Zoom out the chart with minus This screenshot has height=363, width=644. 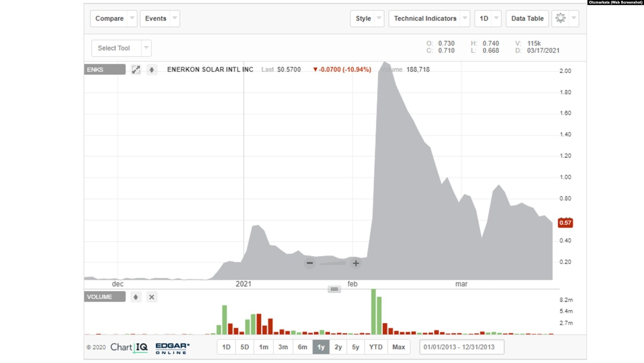pos(310,263)
